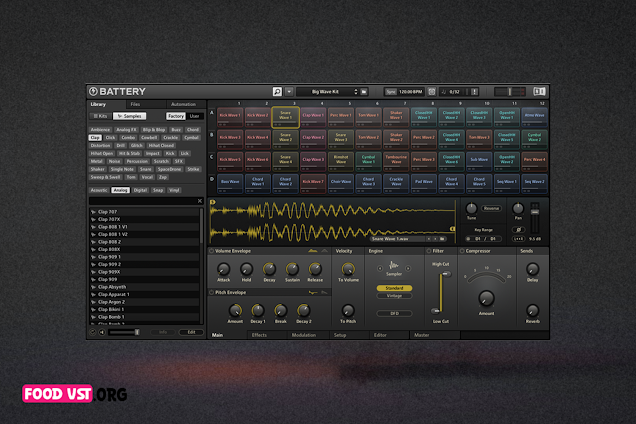Select Clap Absynth sample in list
The height and width of the screenshot is (424, 636).
coord(145,287)
